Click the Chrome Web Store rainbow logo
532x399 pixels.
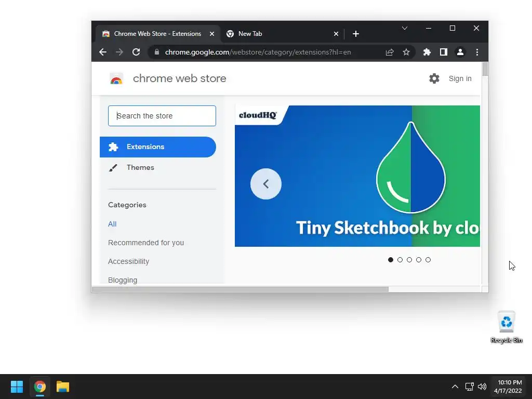(116, 79)
